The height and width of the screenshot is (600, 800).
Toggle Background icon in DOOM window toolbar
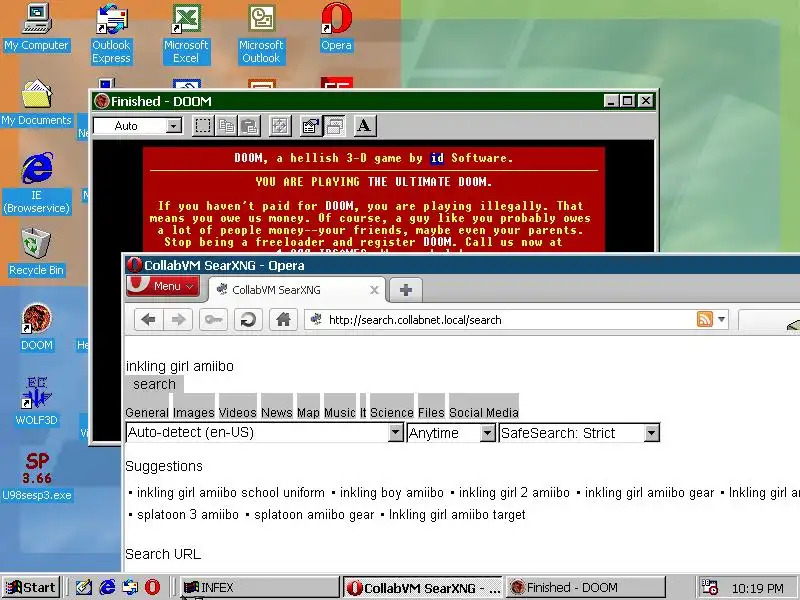[335, 126]
